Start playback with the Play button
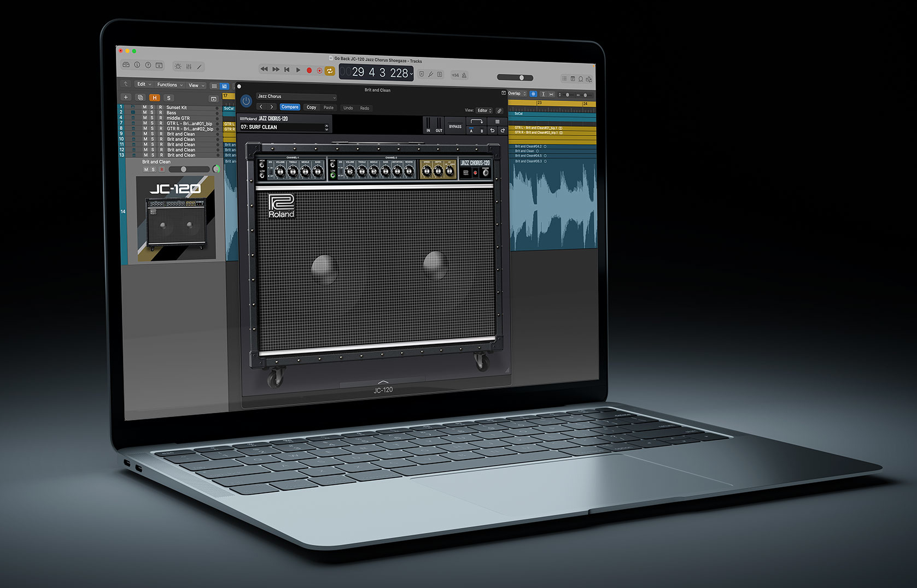 (298, 70)
